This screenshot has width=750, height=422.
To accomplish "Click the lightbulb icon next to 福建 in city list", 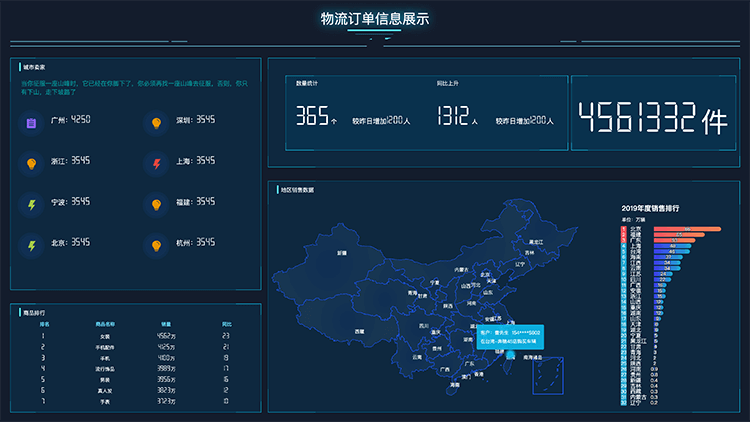I will tap(156, 205).
